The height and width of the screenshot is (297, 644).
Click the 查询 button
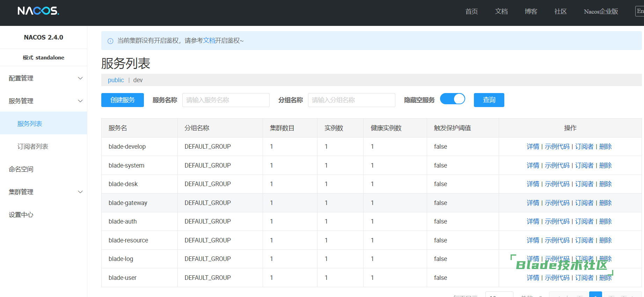[489, 100]
